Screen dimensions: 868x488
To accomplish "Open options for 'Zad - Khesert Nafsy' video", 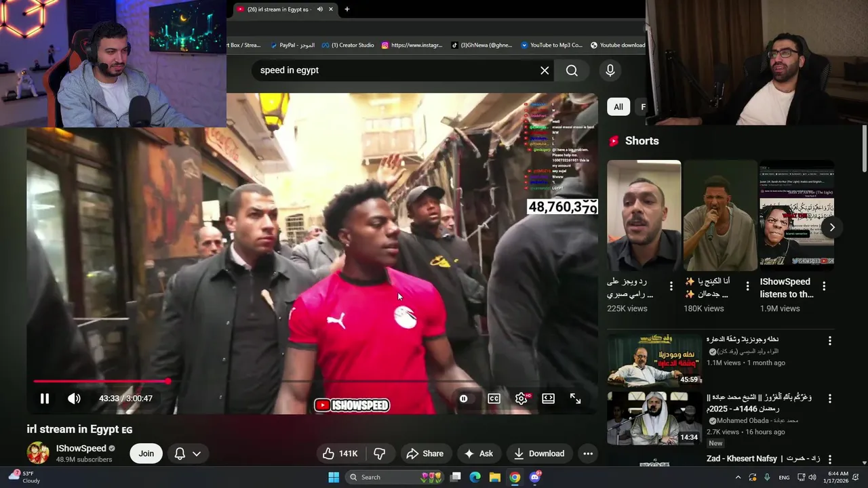I will point(829,460).
